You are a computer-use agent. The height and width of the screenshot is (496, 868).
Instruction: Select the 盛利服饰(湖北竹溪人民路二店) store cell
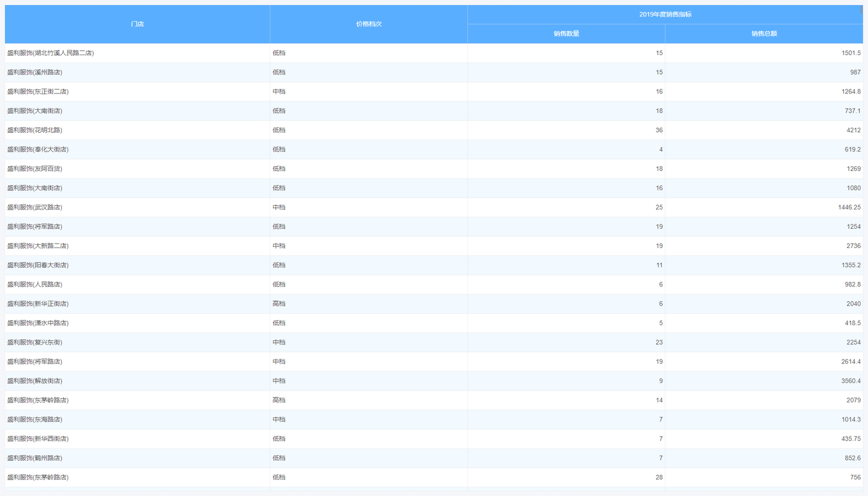tap(51, 53)
